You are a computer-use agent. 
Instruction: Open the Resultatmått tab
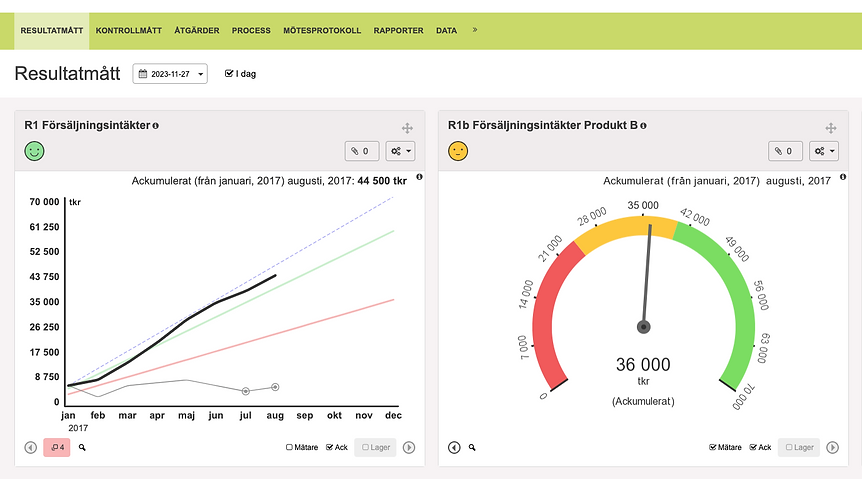52,31
